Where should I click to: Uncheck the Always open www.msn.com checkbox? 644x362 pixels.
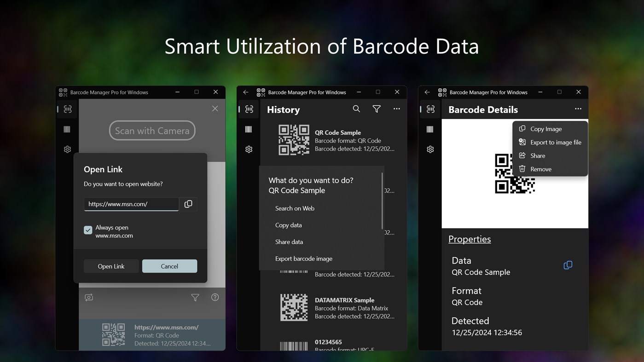87,230
